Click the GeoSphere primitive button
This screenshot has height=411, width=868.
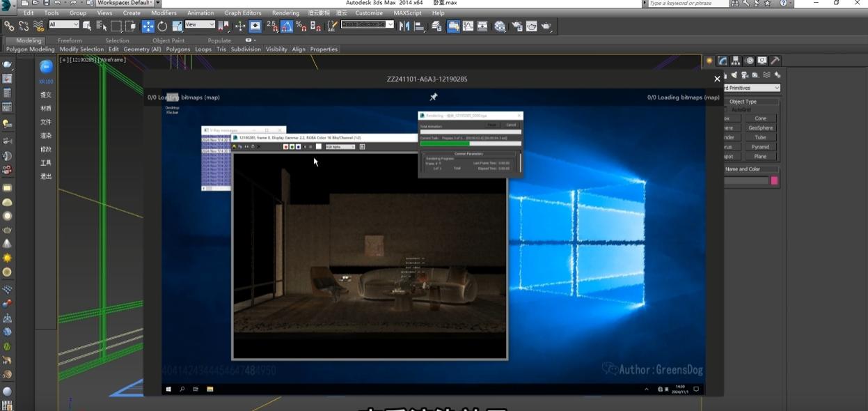[x=760, y=128]
